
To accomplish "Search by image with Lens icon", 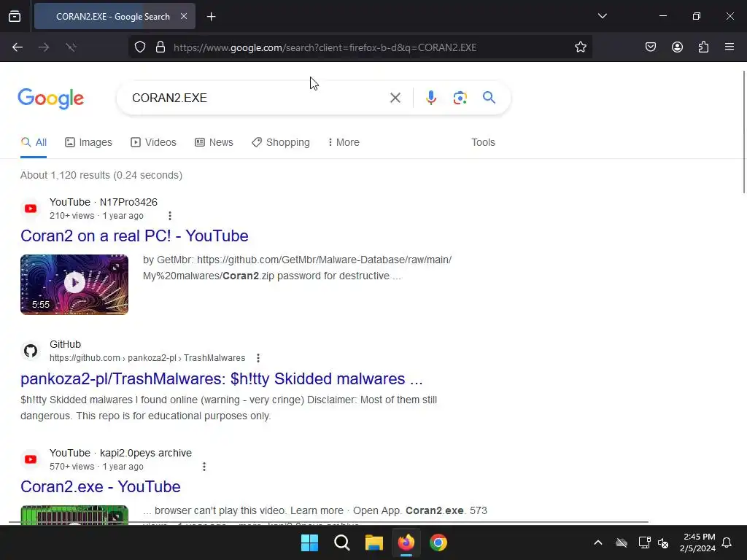I will point(460,98).
